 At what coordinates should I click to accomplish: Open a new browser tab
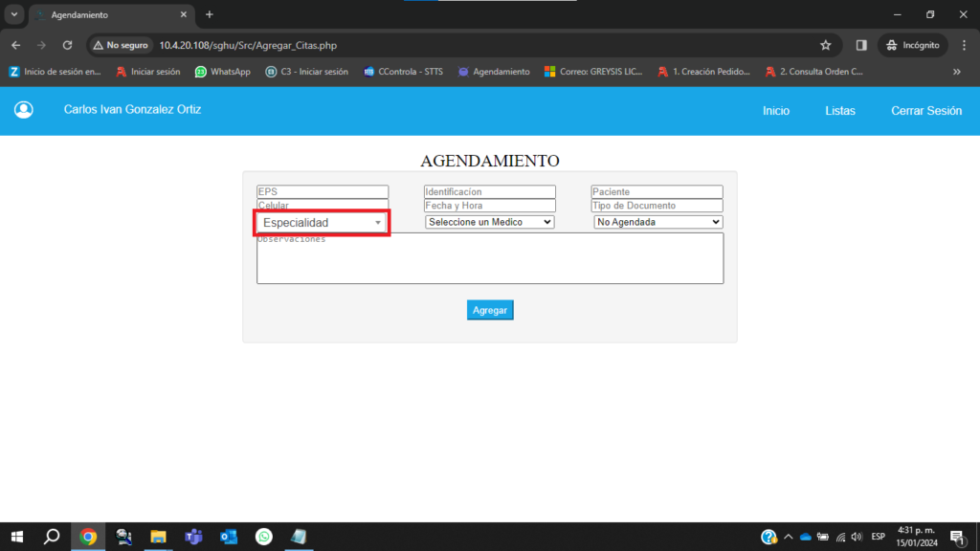coord(210,14)
